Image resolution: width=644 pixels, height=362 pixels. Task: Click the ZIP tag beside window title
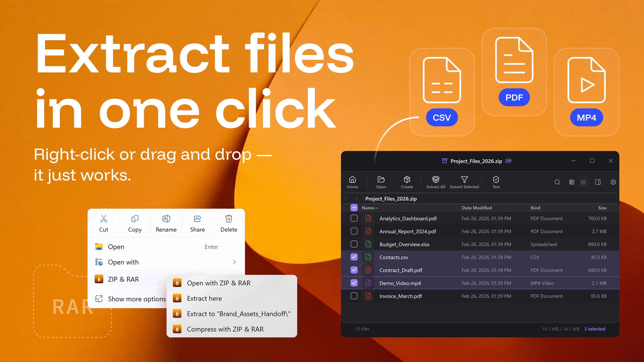[x=508, y=161]
